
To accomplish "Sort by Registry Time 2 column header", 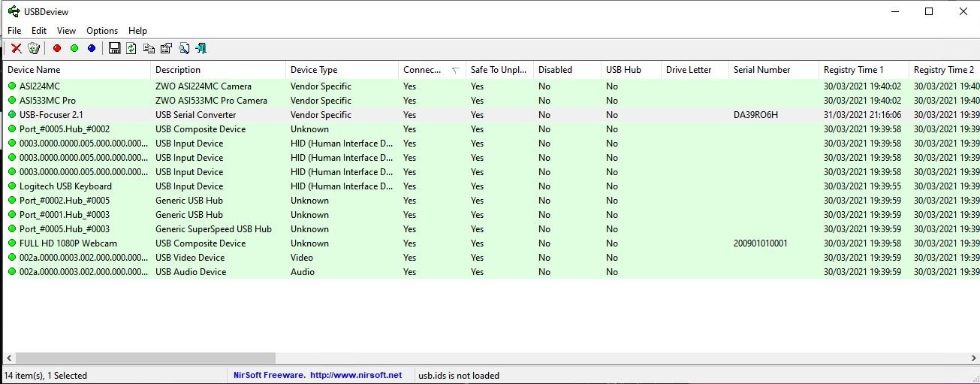I will tap(944, 70).
